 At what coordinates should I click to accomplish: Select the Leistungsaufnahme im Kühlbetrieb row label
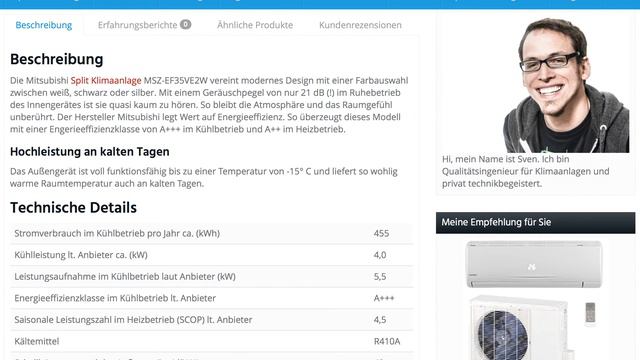point(125,277)
